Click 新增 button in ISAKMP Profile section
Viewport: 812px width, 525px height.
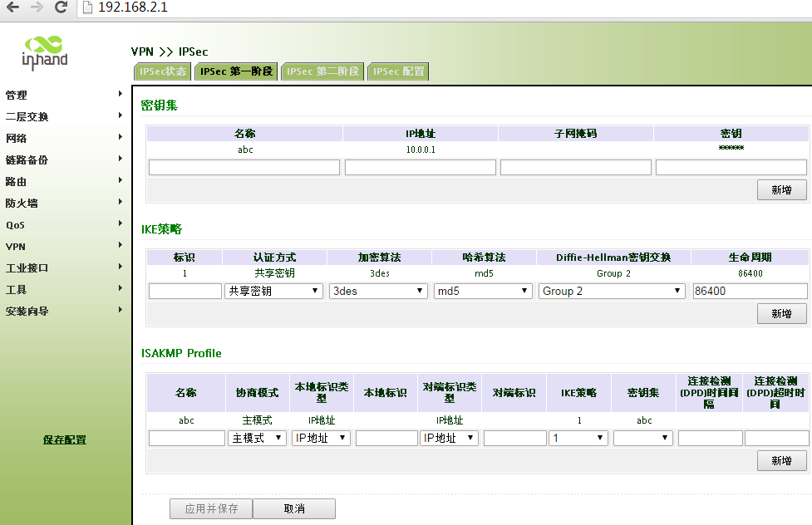781,461
